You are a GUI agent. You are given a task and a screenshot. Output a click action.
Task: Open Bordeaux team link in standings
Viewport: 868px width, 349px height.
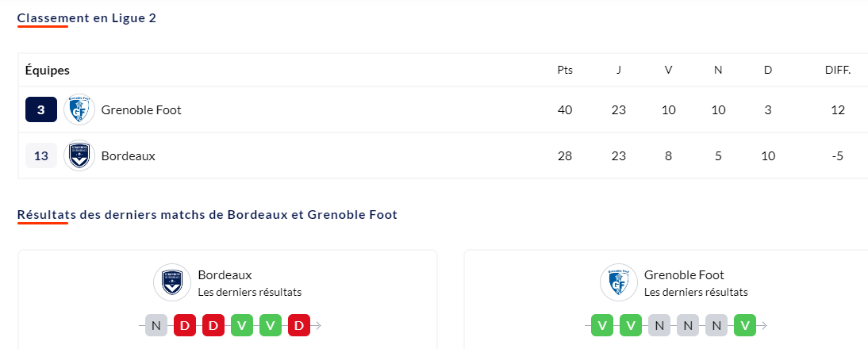pyautogui.click(x=129, y=155)
